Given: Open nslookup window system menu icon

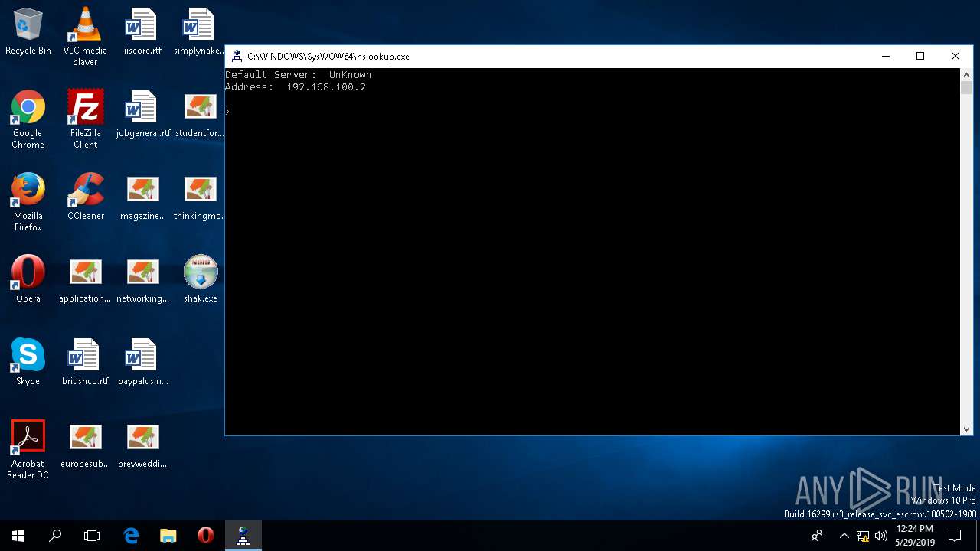Looking at the screenshot, I should coord(237,56).
